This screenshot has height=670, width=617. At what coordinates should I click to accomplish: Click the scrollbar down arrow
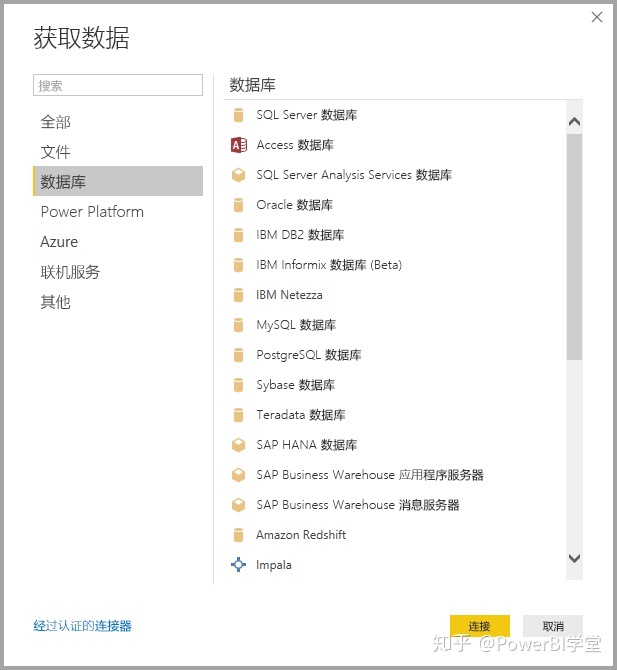click(575, 558)
